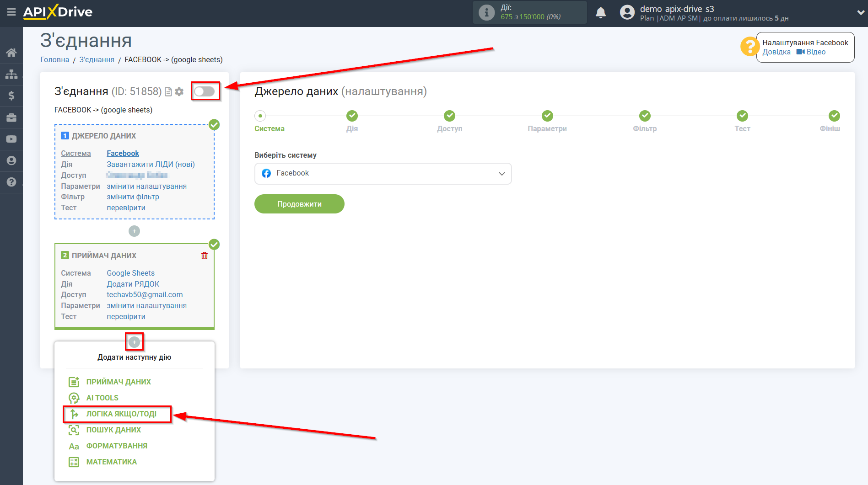The width and height of the screenshot is (868, 485).
Task: Click techavb50@gmail.com access link
Action: pyautogui.click(x=145, y=294)
